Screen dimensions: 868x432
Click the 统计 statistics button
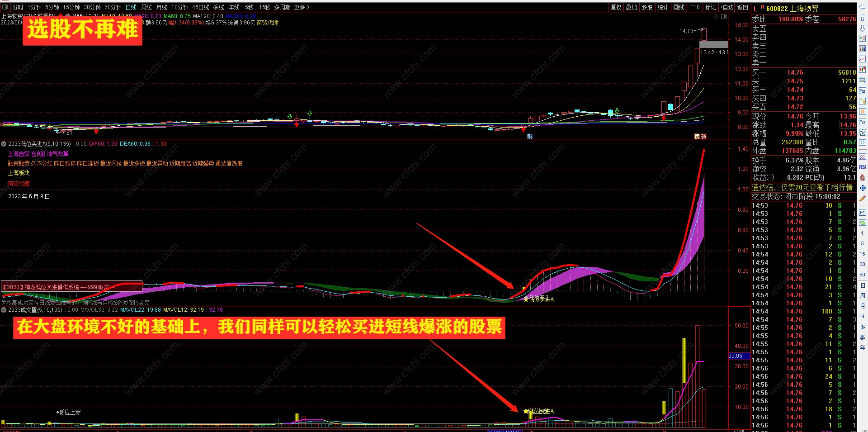tap(663, 7)
